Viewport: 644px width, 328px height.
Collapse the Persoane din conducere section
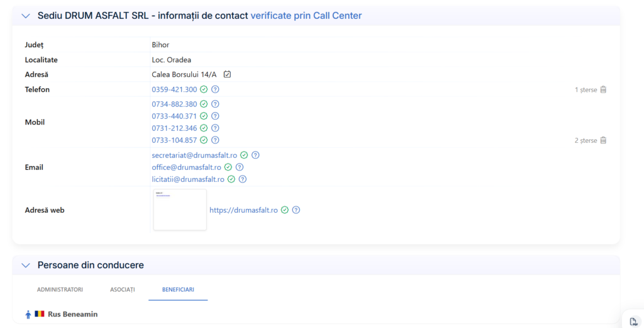coord(26,266)
